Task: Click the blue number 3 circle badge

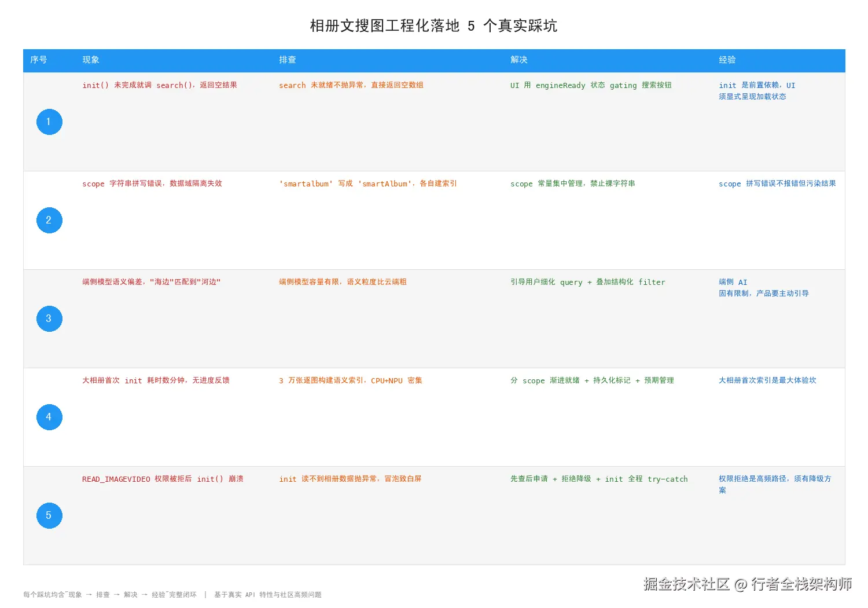Action: [49, 318]
